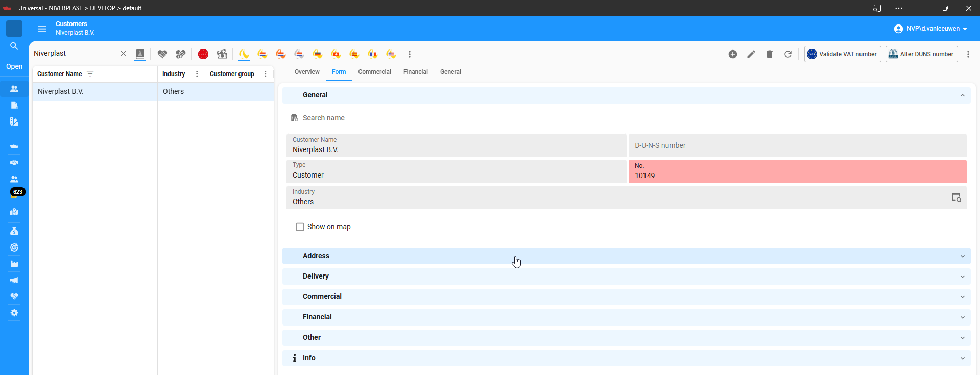Viewport: 980px width, 375px height.
Task: Open the ruler and pencil design icon
Action: click(x=14, y=121)
